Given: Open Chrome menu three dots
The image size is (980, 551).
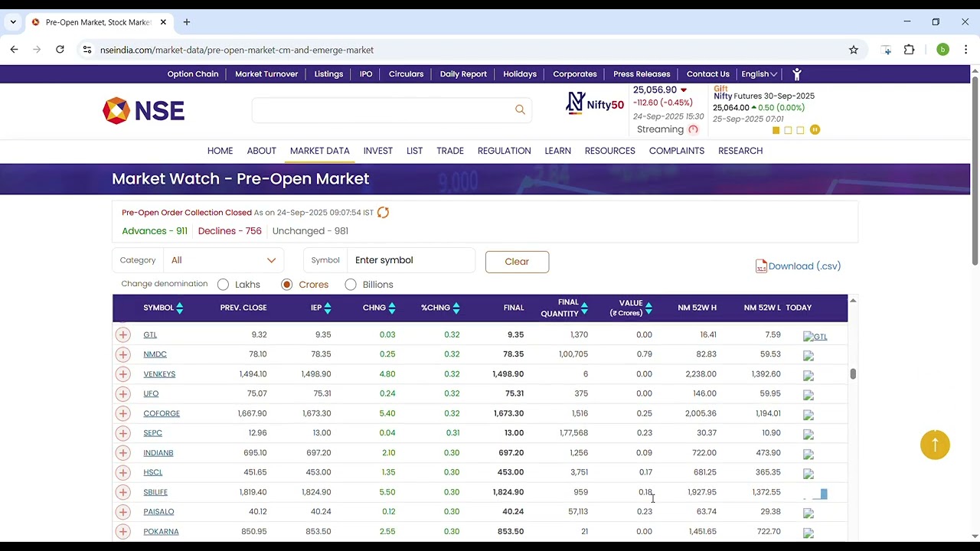Looking at the screenshot, I should click(x=965, y=50).
